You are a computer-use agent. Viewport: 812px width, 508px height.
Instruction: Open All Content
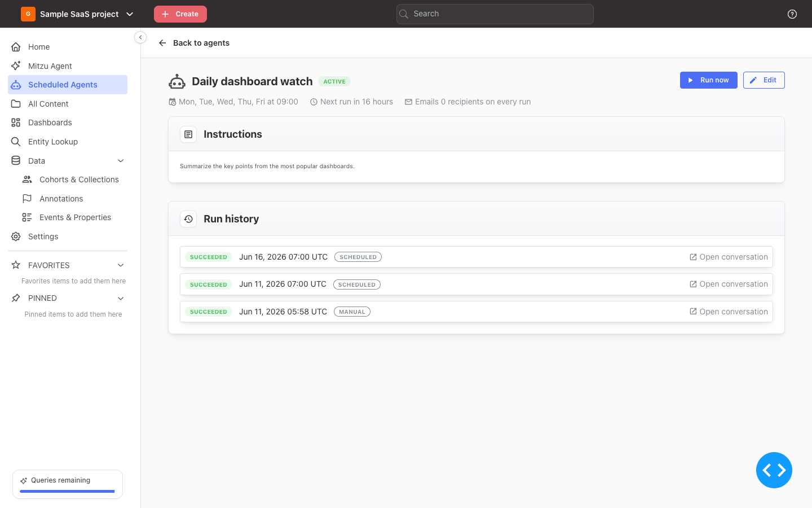click(68, 104)
